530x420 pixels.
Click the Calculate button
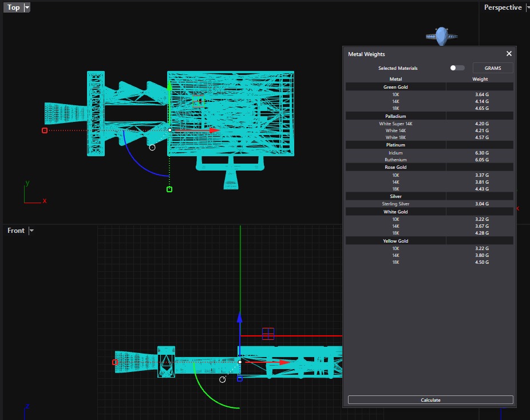[430, 400]
